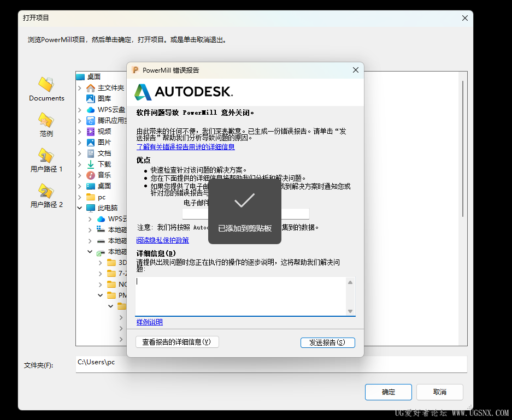Open link 了解有关错误报告用途的详细信息

[x=185, y=147]
